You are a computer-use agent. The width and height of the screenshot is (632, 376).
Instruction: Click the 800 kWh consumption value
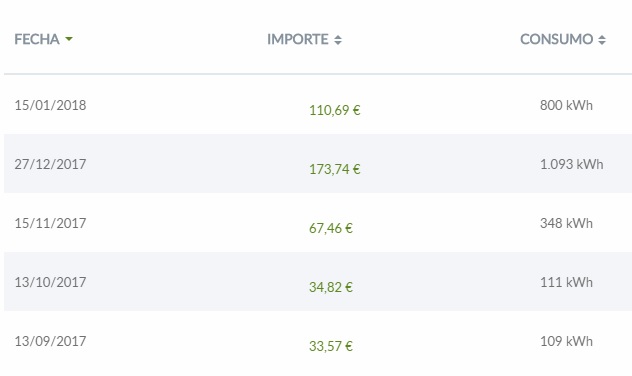[566, 105]
